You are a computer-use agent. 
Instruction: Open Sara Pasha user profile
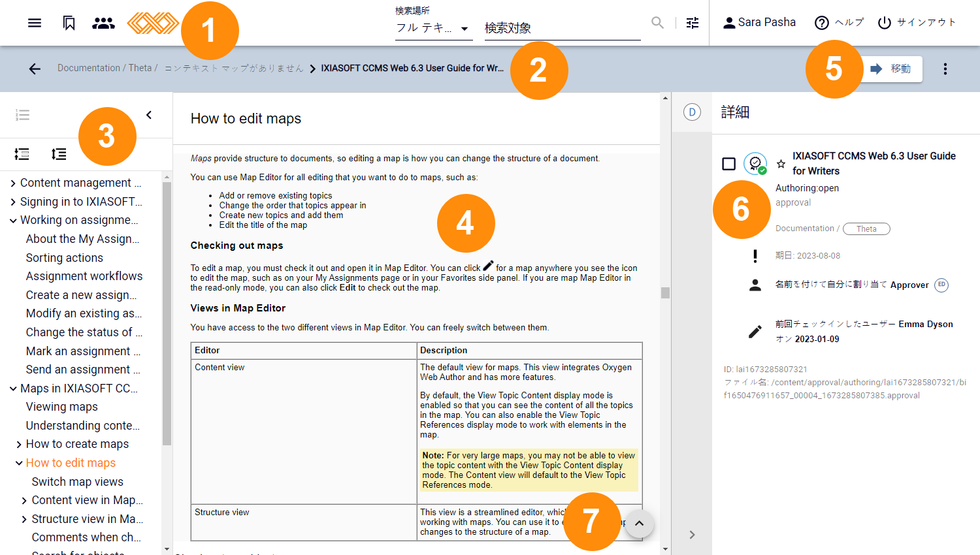[759, 22]
